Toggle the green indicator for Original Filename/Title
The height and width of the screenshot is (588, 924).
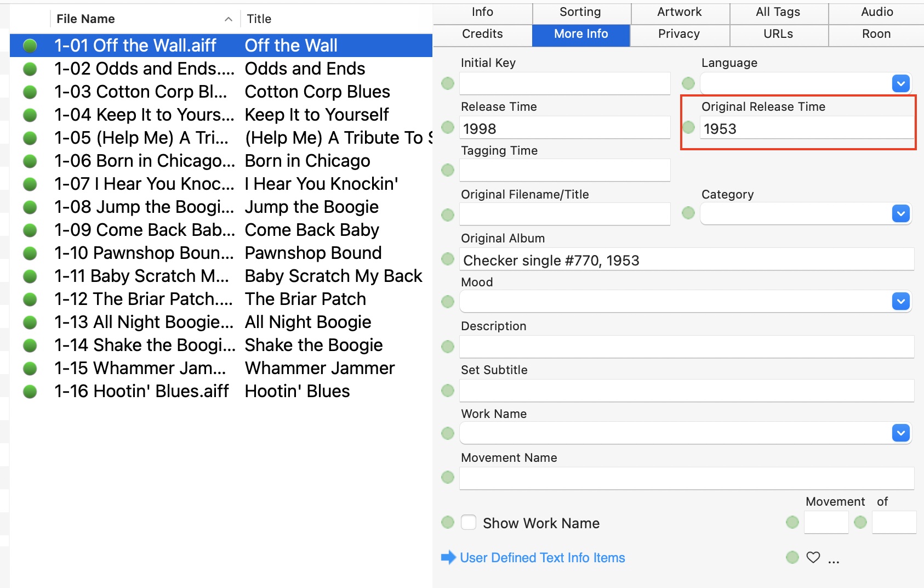[x=448, y=215]
